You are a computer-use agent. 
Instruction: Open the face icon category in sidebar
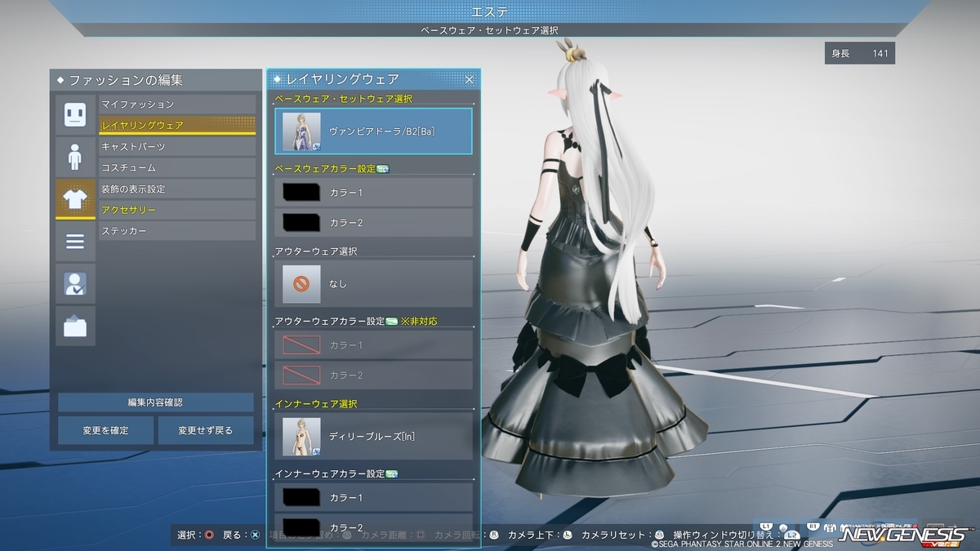[x=75, y=114]
